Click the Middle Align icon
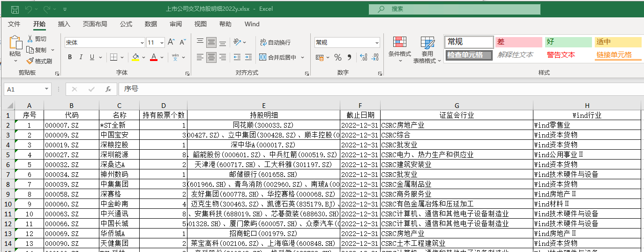 tap(211, 42)
